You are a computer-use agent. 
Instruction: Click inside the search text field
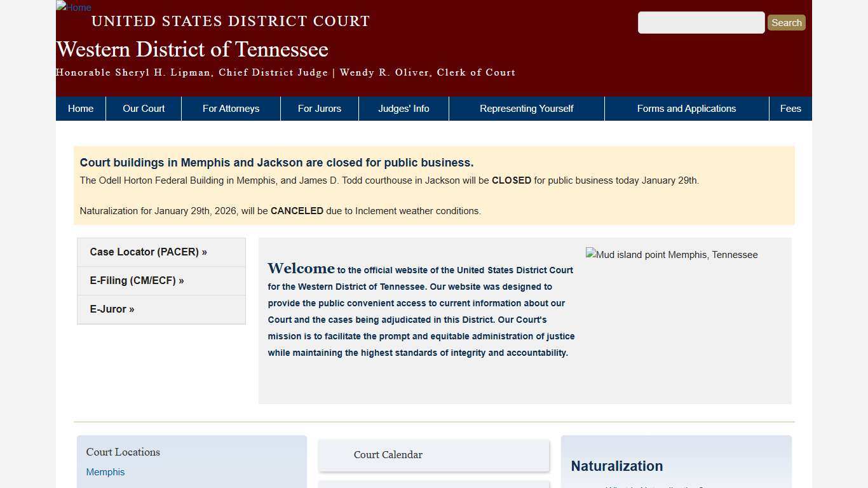[701, 22]
